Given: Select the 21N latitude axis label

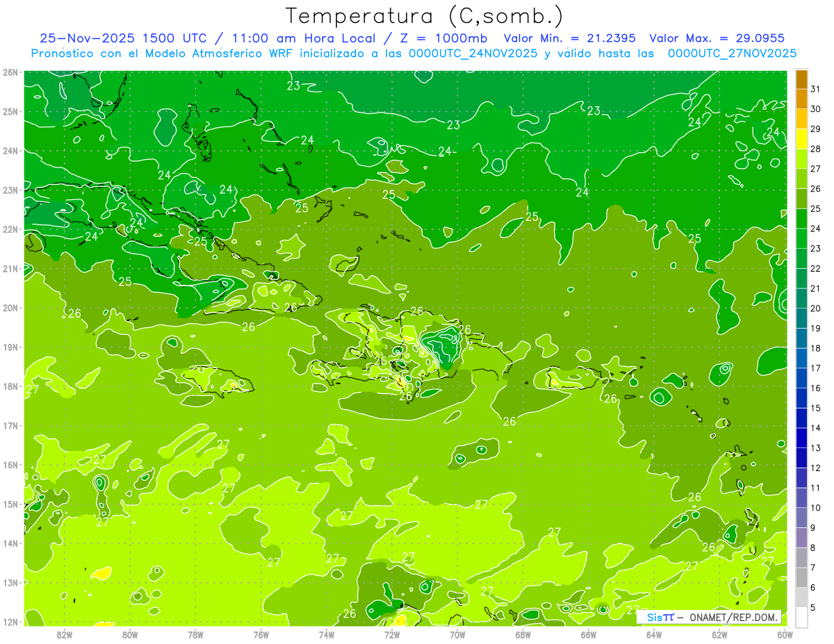Looking at the screenshot, I should point(10,268).
